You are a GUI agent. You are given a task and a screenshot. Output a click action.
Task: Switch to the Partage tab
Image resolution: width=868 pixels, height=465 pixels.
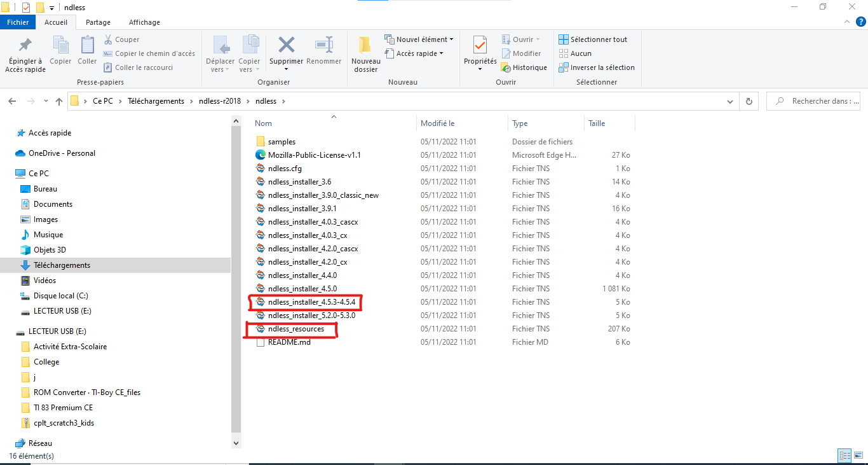click(98, 22)
